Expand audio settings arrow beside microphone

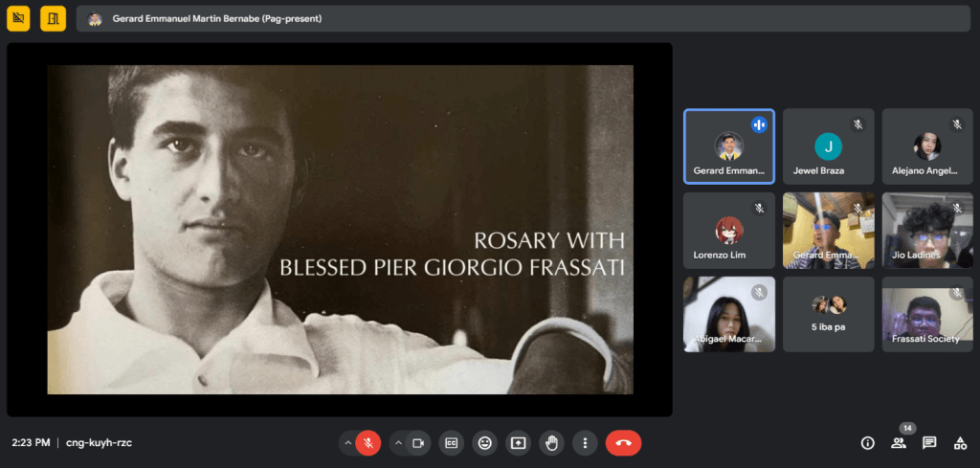point(347,443)
